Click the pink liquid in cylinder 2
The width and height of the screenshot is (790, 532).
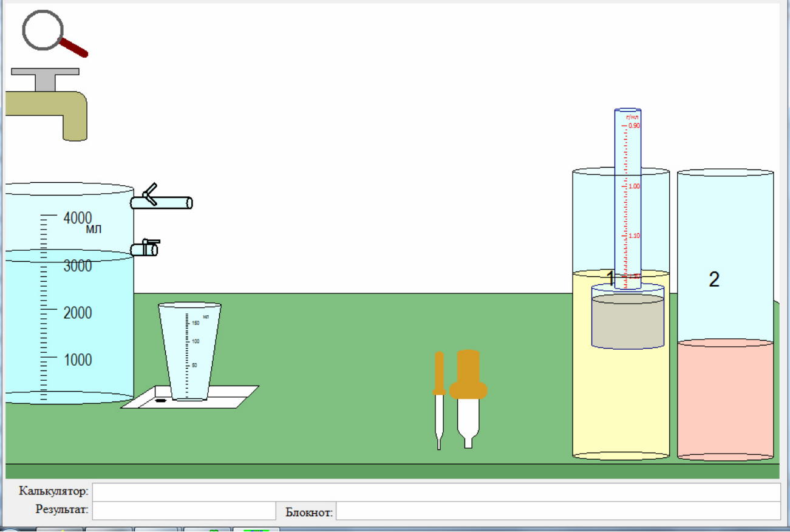coord(726,399)
